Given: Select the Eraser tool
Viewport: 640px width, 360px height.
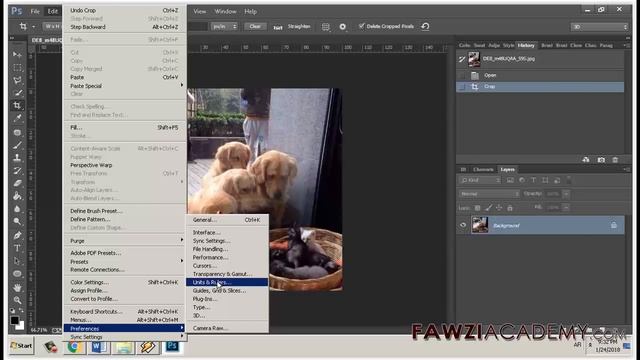Looking at the screenshot, I should tap(17, 183).
